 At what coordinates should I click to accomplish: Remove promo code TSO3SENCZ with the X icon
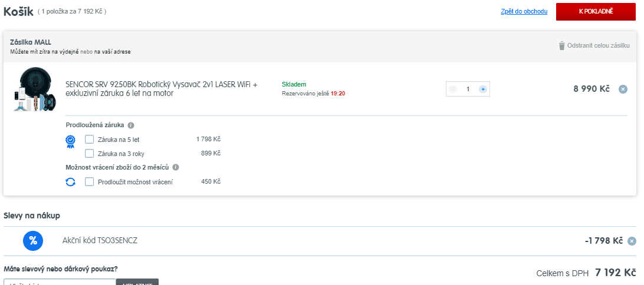632,241
